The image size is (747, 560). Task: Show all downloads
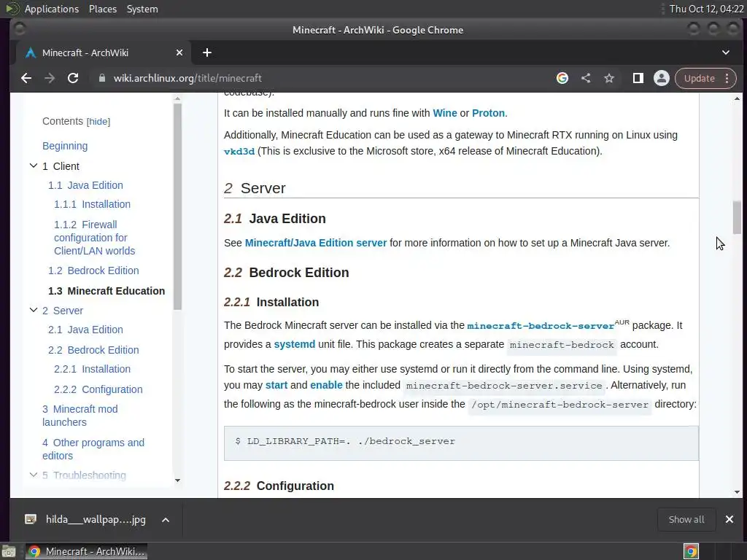pyautogui.click(x=686, y=519)
